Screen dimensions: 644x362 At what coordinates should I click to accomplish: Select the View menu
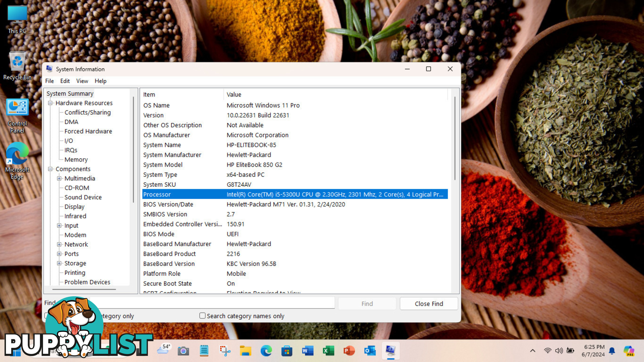(82, 81)
